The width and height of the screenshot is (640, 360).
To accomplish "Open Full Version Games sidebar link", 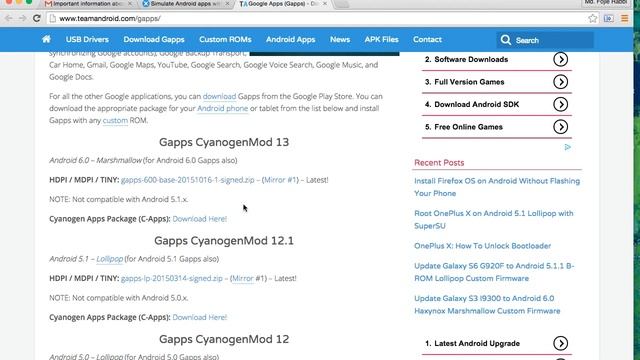I will pos(469,82).
